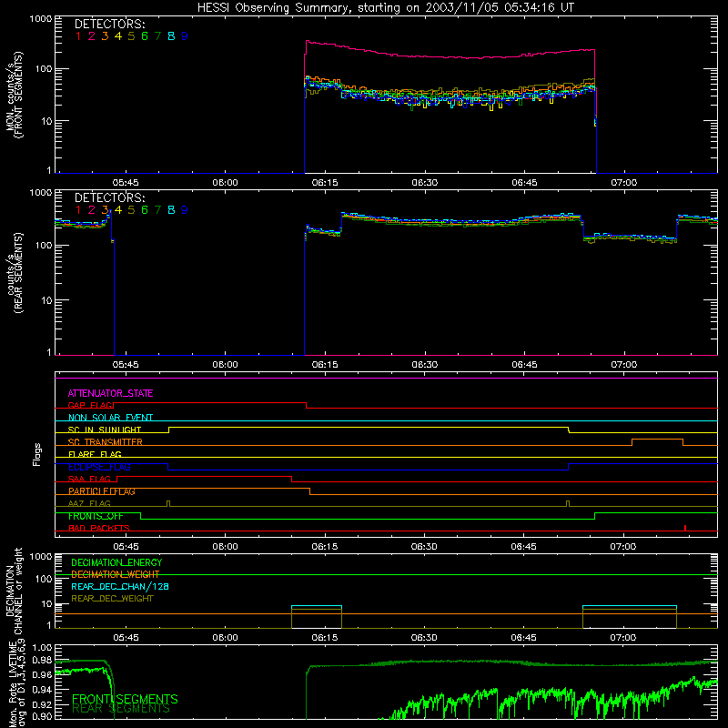This screenshot has width=728, height=728.
Task: Click the 05:45 tick label under the top plot
Action: tap(126, 183)
